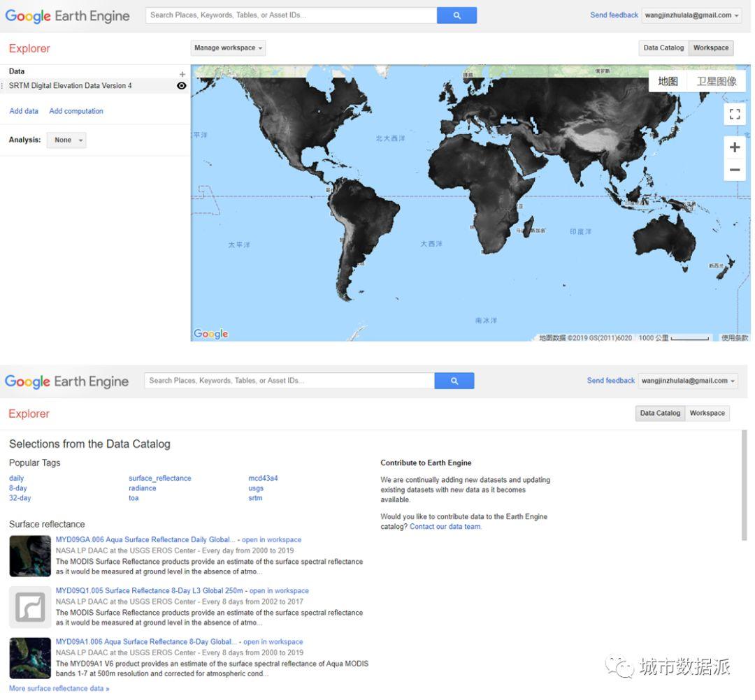This screenshot has height=700, width=755.
Task: Switch the map to 卫星图像 satellite view
Action: point(717,81)
